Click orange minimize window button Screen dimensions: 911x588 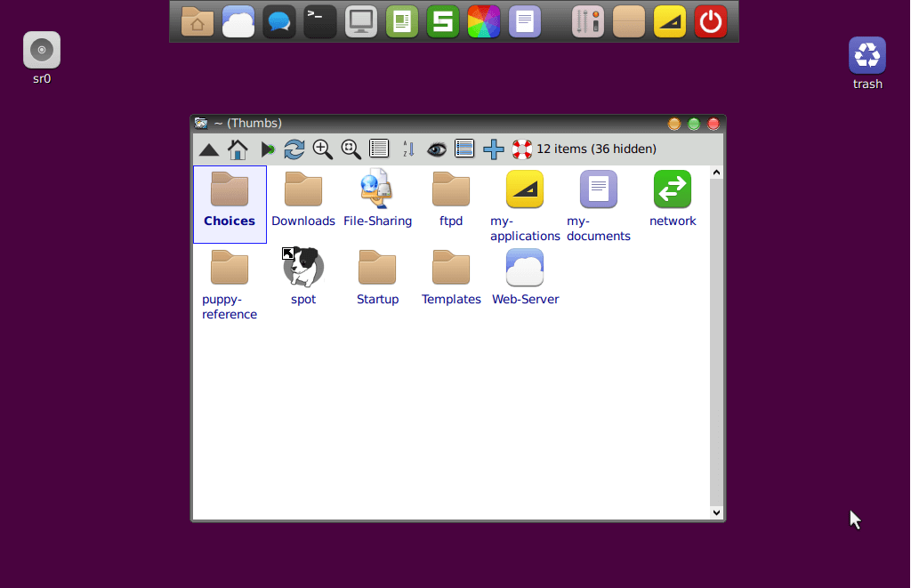coord(674,124)
